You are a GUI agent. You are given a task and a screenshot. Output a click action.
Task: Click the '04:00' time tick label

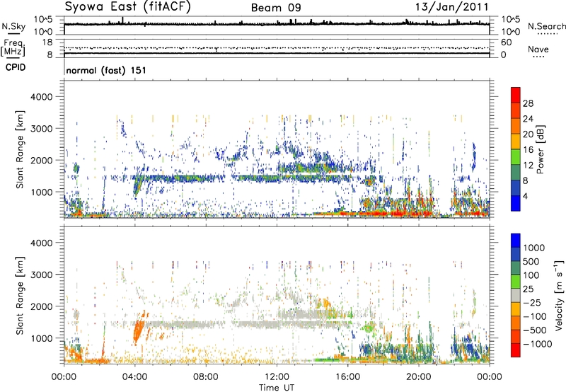(135, 377)
